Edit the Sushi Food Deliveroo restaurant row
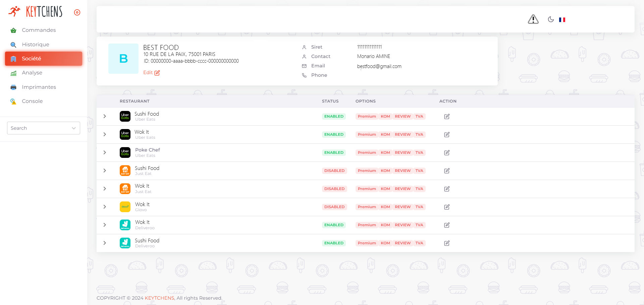The image size is (644, 305). [x=447, y=243]
